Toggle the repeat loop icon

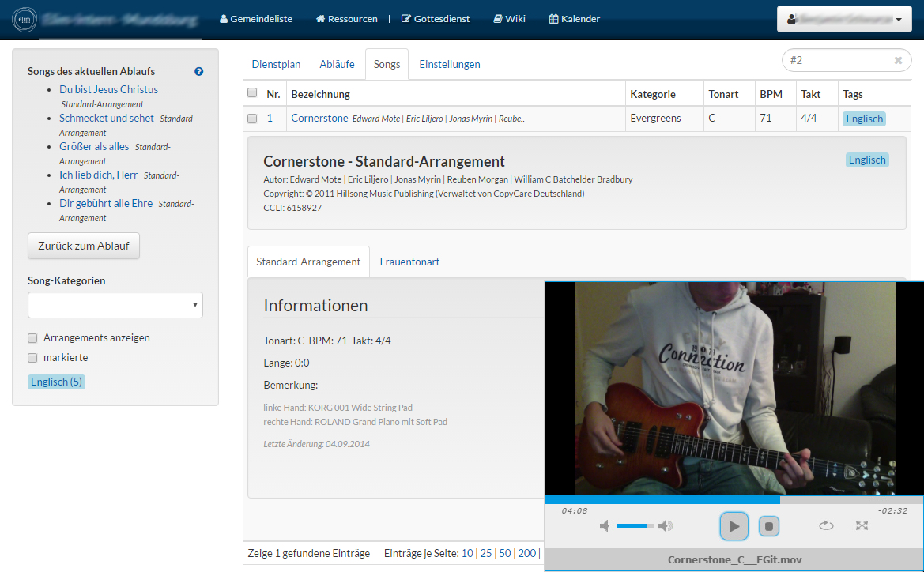point(826,525)
